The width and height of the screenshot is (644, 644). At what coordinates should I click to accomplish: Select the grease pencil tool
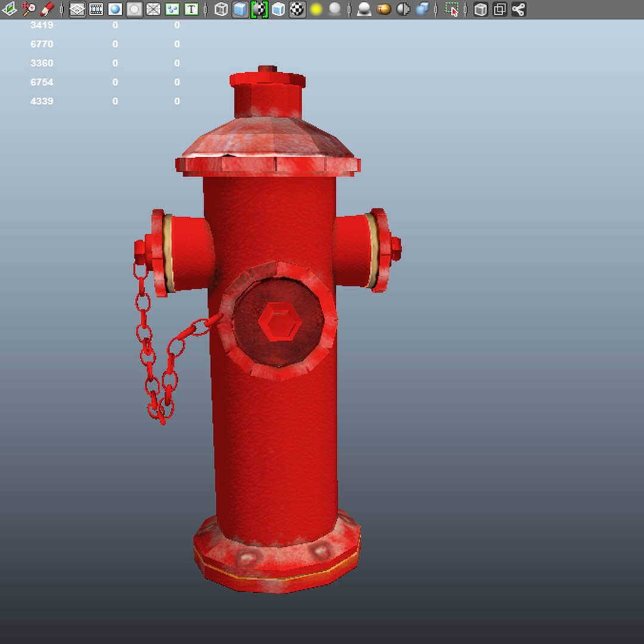click(x=47, y=9)
